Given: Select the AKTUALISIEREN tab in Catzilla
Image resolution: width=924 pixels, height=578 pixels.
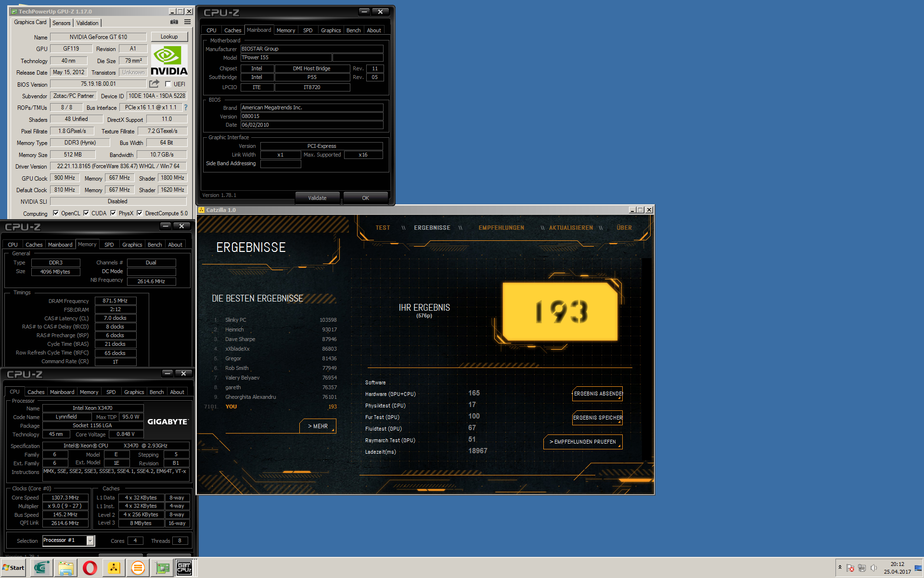Looking at the screenshot, I should (x=571, y=228).
